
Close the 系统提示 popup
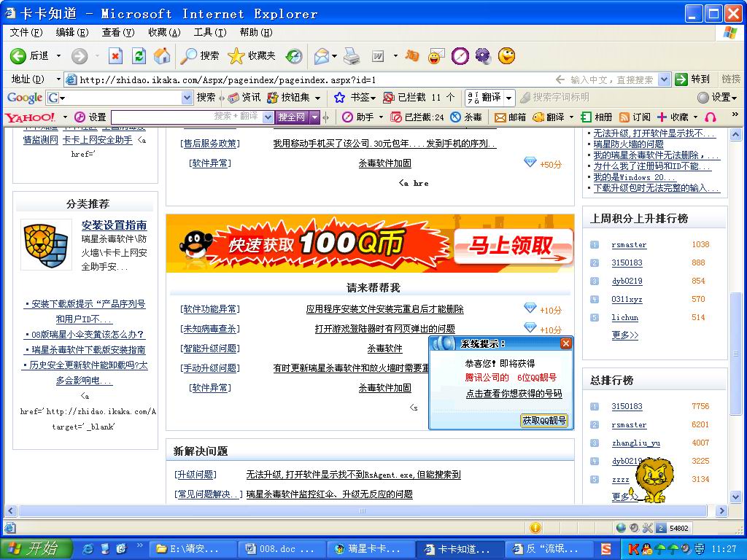click(565, 343)
